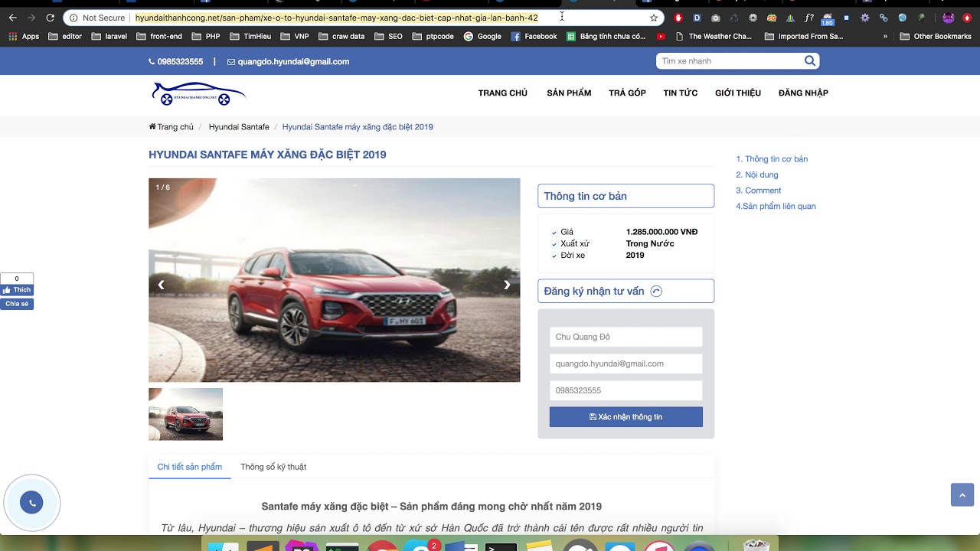
Task: Open the red hand ad-blocker extension
Action: (678, 18)
